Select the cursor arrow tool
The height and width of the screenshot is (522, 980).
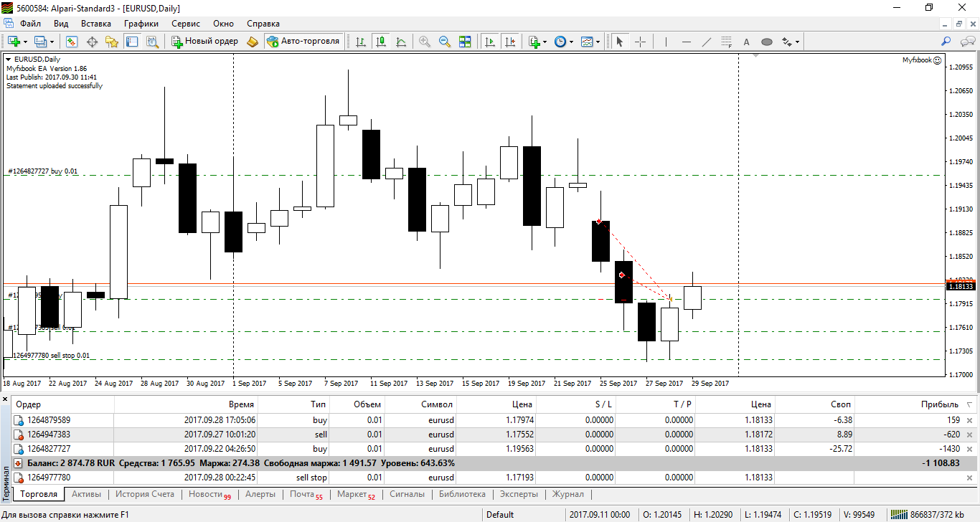click(x=620, y=42)
